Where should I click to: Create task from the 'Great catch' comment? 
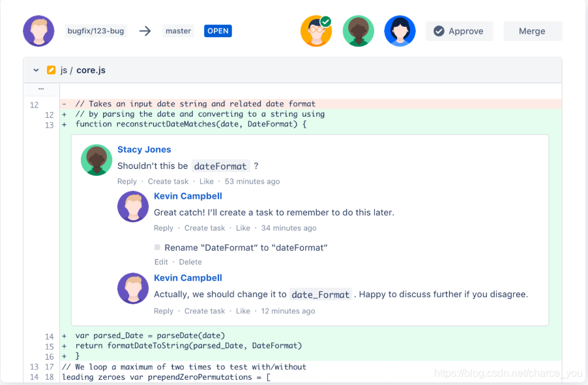[205, 228]
